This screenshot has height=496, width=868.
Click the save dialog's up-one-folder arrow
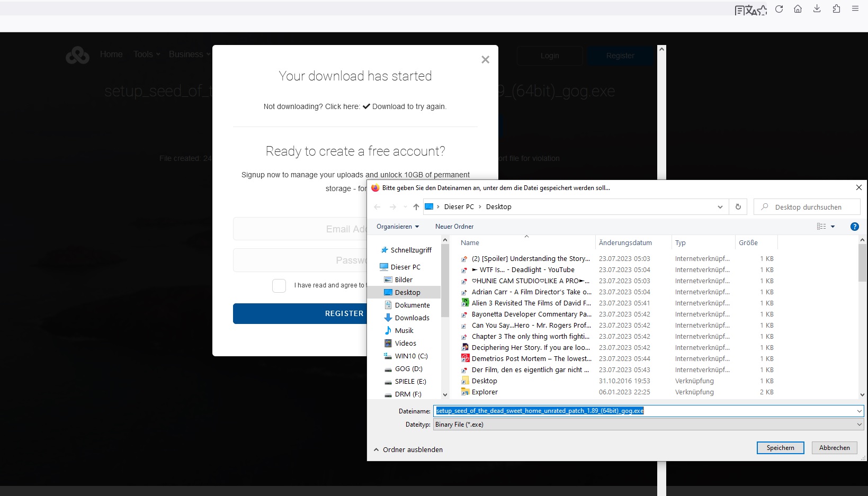point(416,207)
